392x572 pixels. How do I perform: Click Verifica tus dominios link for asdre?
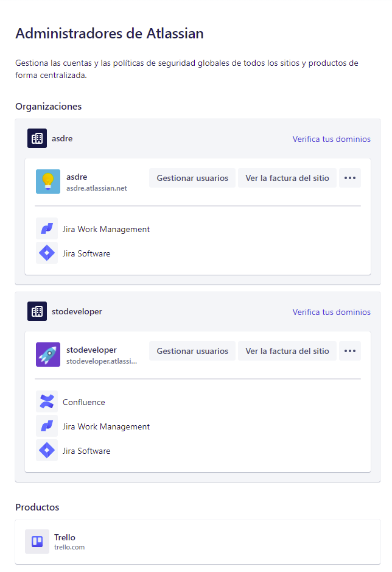pos(331,139)
